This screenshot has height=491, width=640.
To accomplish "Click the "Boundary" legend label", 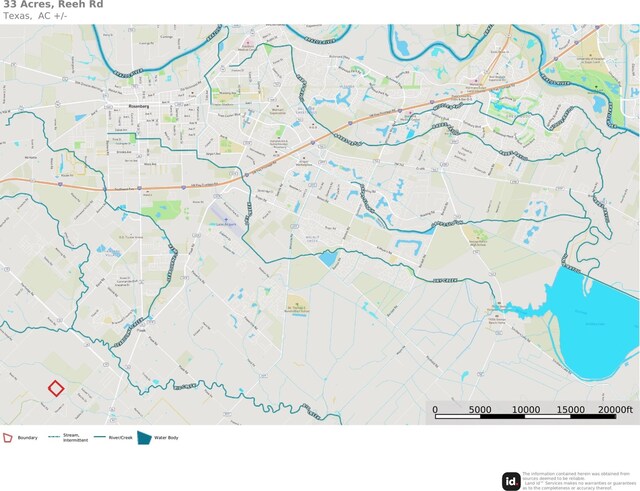I will click(27, 438).
